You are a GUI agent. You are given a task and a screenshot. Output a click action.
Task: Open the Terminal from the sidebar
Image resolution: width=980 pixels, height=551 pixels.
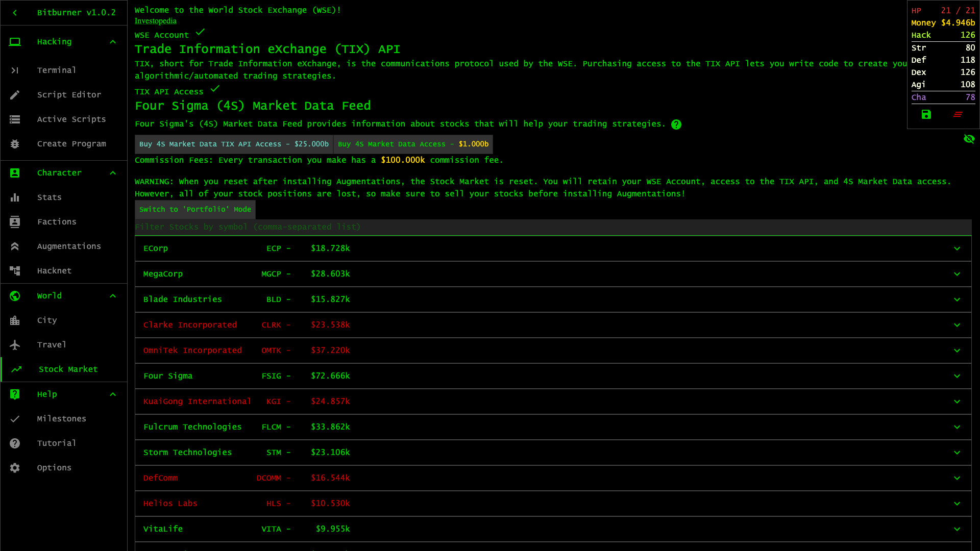point(56,70)
